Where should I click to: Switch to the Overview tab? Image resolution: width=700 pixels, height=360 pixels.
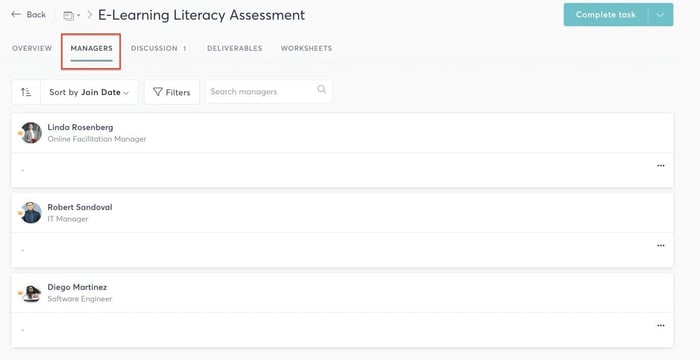click(x=32, y=48)
